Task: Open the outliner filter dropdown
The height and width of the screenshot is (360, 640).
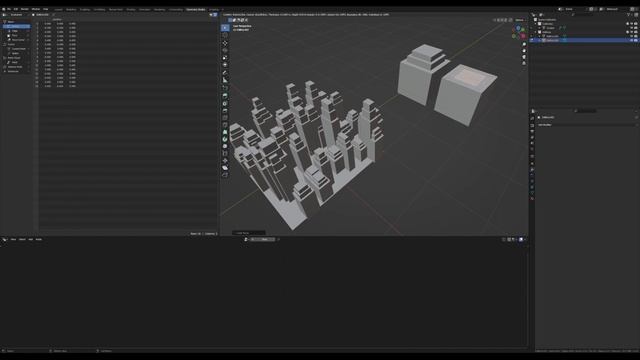Action: pos(629,15)
